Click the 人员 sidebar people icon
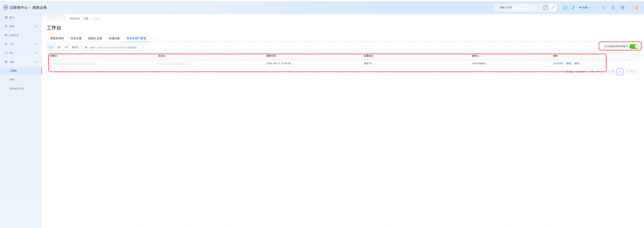 [x=6, y=44]
